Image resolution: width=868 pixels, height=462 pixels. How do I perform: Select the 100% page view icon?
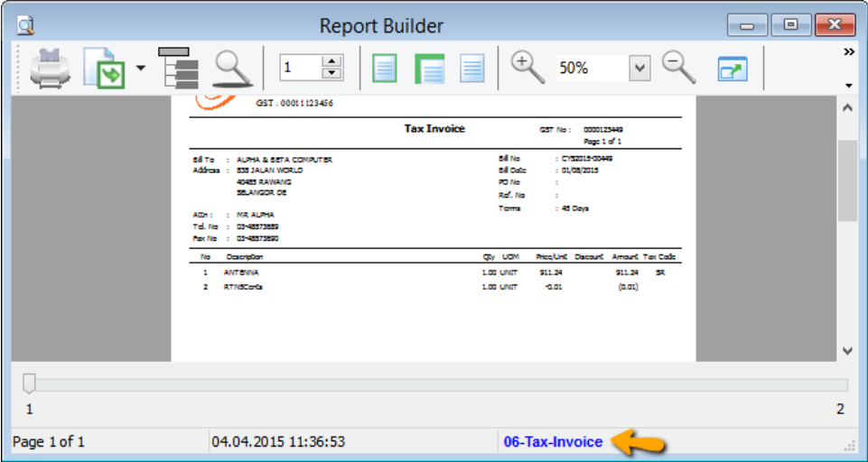(472, 69)
